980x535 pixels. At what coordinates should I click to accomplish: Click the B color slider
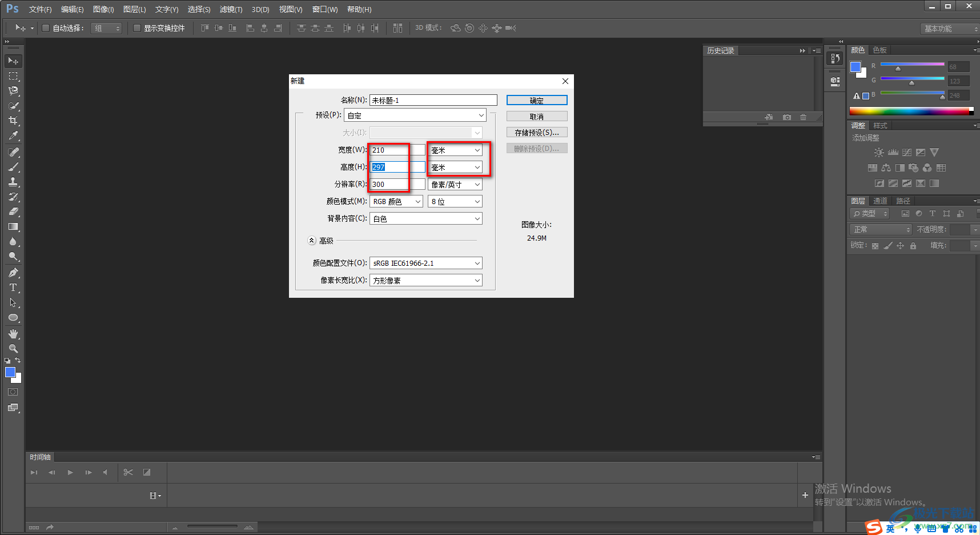[913, 93]
